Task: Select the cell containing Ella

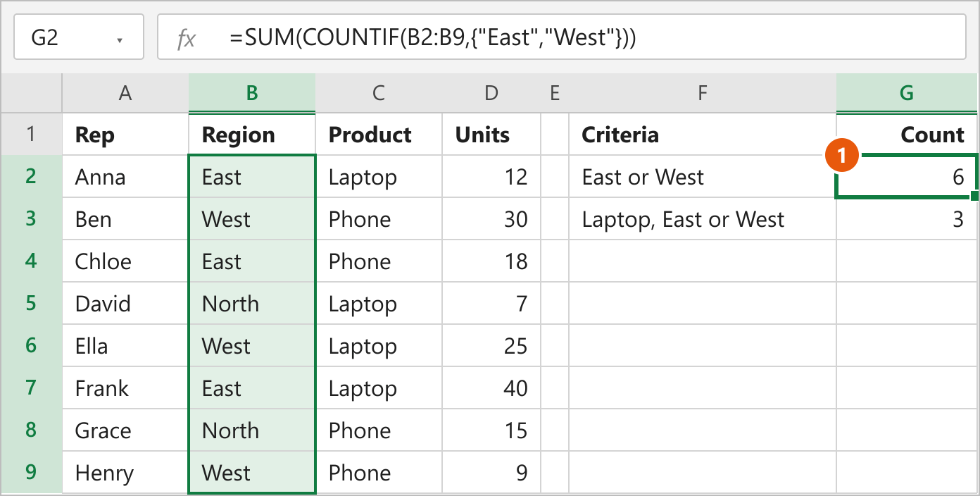Action: tap(125, 345)
